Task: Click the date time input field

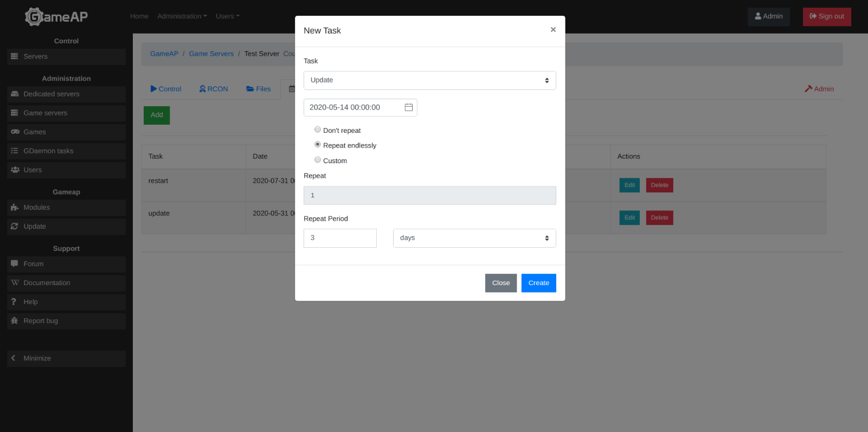Action: pyautogui.click(x=361, y=107)
